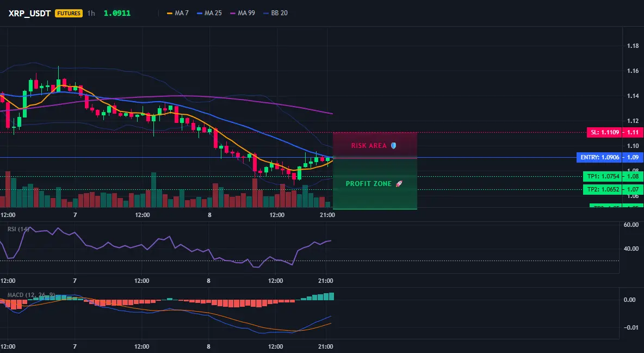Screen dimensions: 644x353
Task: Click the shield icon next to RISK AREA
Action: pyautogui.click(x=393, y=145)
